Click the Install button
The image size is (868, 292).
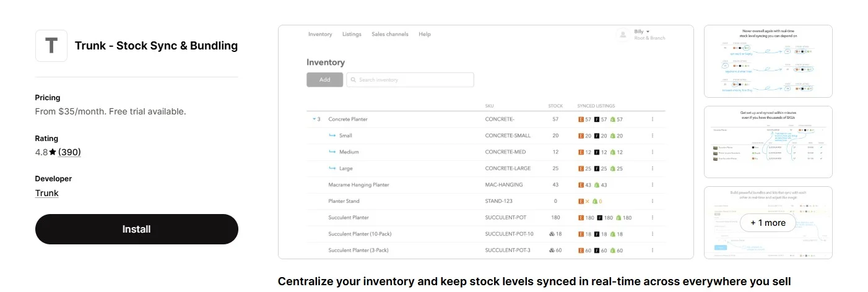(137, 229)
